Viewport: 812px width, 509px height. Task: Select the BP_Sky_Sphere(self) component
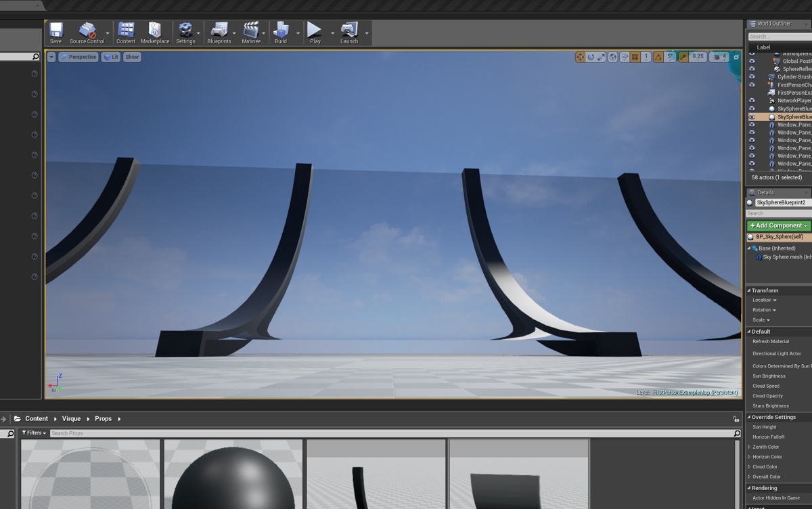click(779, 237)
